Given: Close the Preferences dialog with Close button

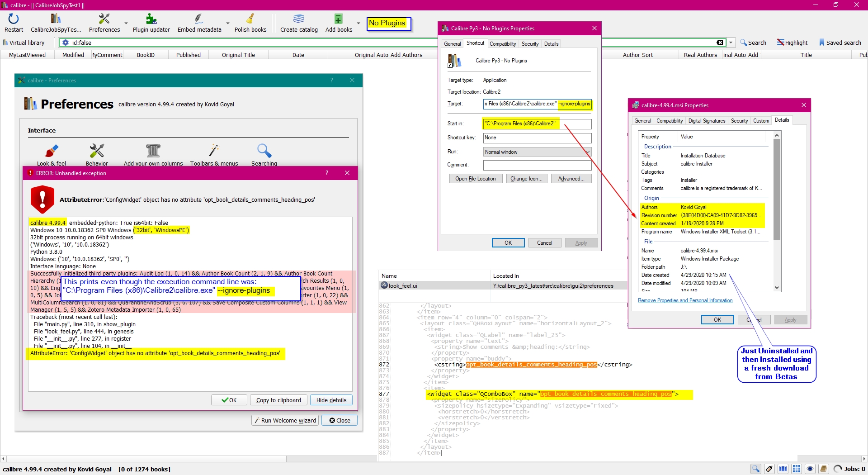Looking at the screenshot, I should click(x=340, y=420).
